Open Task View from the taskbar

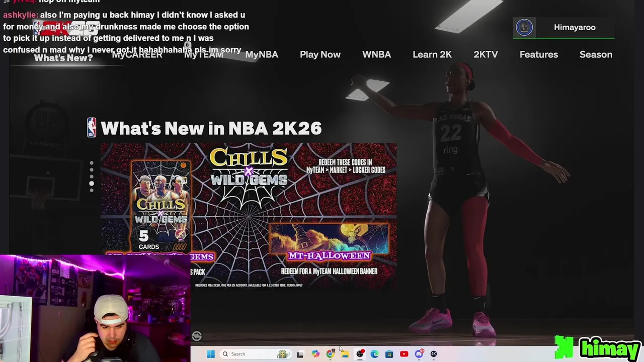(x=300, y=354)
